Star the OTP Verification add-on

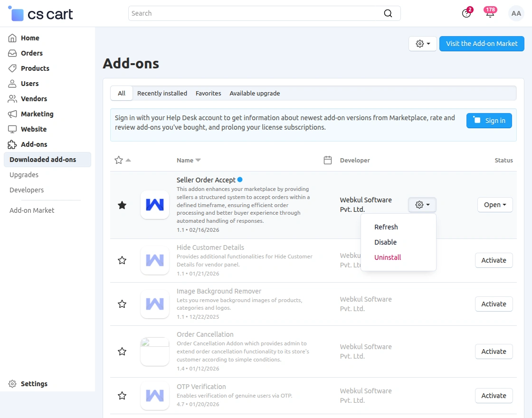[122, 396]
